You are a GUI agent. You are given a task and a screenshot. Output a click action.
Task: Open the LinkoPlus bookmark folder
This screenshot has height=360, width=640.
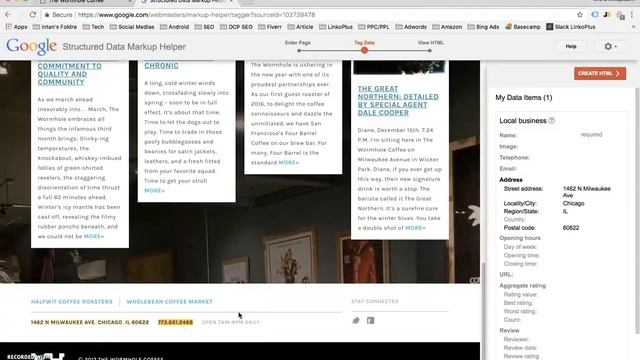[336, 27]
